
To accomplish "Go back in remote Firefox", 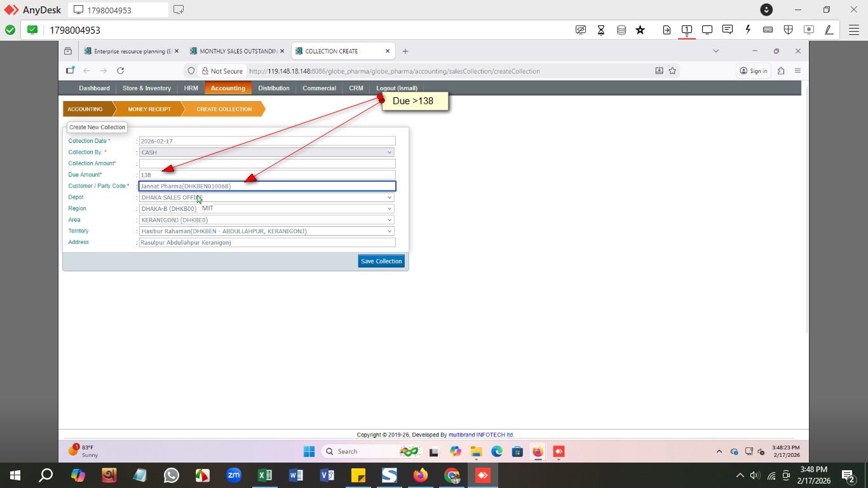I will click(86, 71).
